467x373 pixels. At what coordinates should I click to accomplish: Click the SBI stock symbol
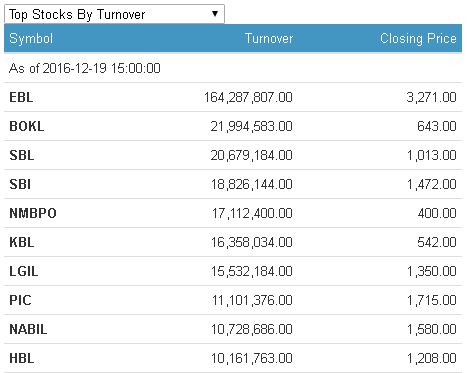pyautogui.click(x=20, y=184)
